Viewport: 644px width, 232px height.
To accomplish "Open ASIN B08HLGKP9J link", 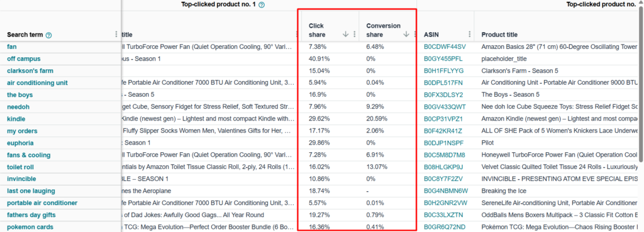I will pyautogui.click(x=443, y=167).
